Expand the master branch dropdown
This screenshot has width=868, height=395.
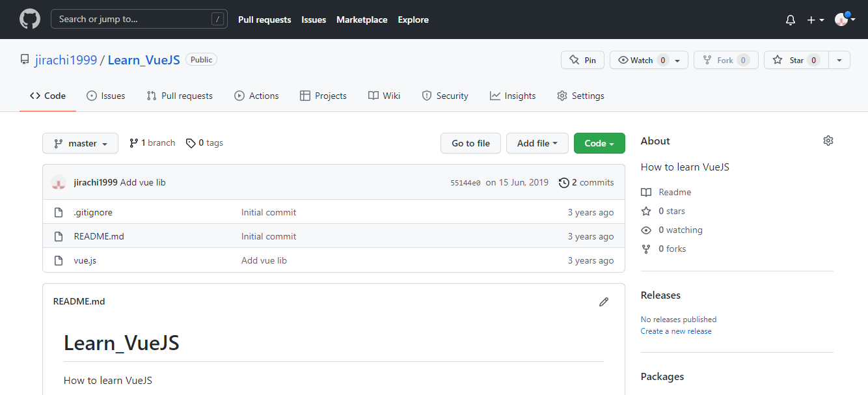(80, 143)
